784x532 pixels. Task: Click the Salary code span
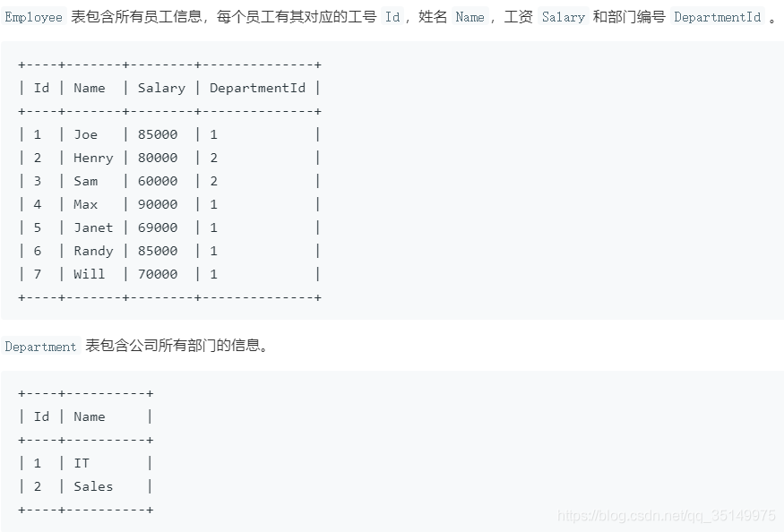563,16
